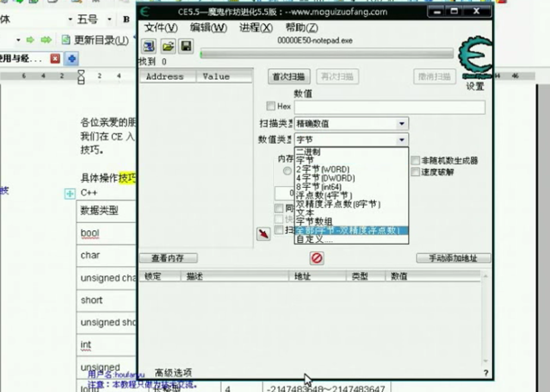Toggle bold B in the document editor
Image resolution: width=550 pixels, height=392 pixels.
(126, 20)
